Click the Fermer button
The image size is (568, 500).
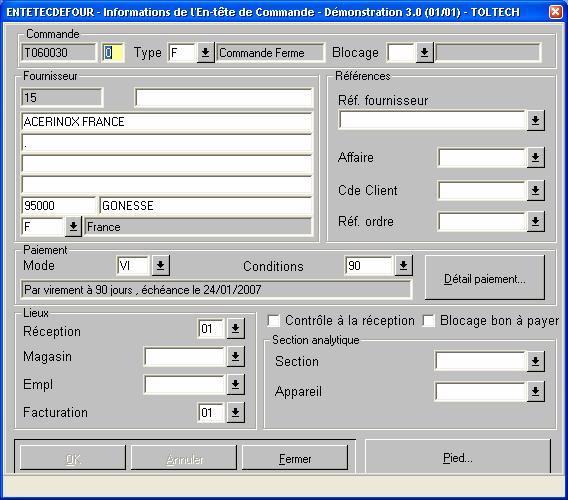pos(295,458)
